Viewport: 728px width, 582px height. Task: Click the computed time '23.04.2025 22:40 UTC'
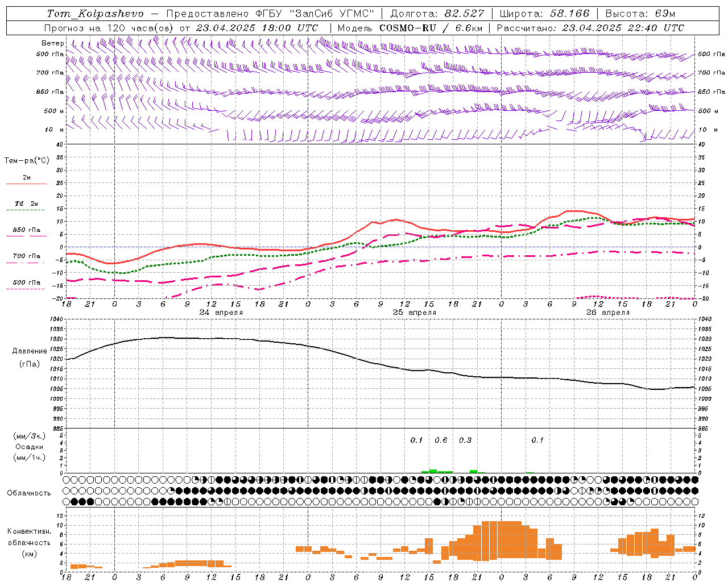623,28
